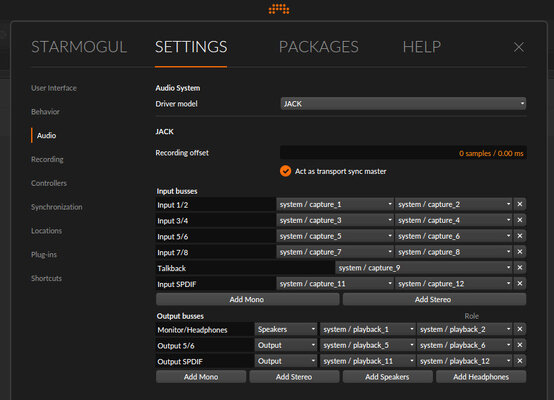Click the Add Headphones button
554x400 pixels.
(481, 377)
